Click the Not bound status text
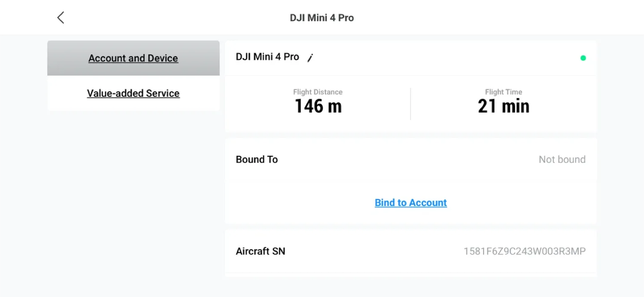 561,159
